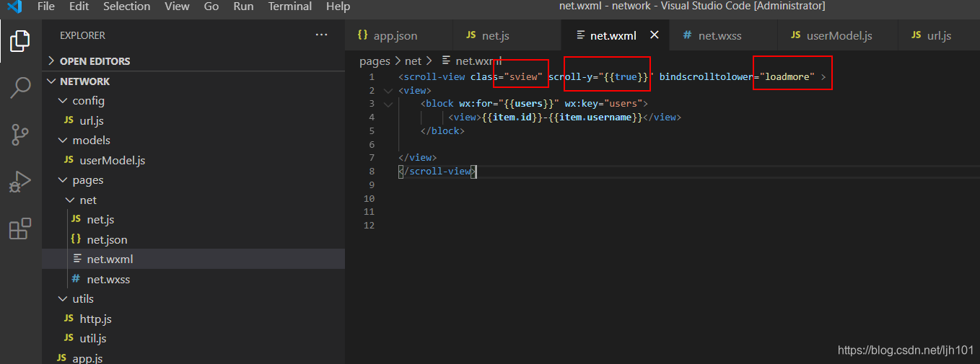Switch to the app.json tab
This screenshot has width=980, height=364.
point(398,35)
